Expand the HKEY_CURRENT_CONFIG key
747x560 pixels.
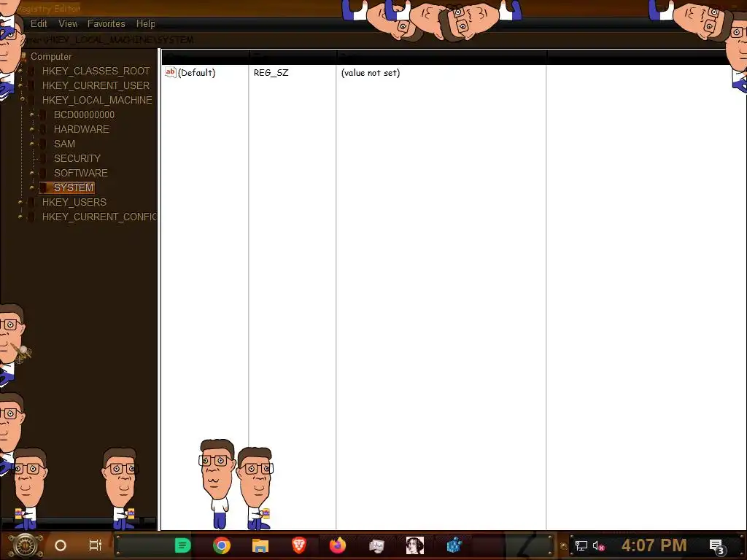point(20,217)
